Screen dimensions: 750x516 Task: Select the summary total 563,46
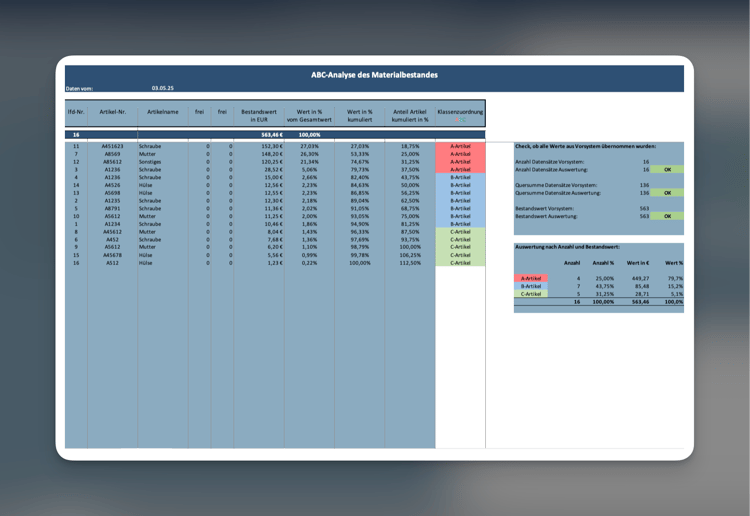tap(640, 302)
